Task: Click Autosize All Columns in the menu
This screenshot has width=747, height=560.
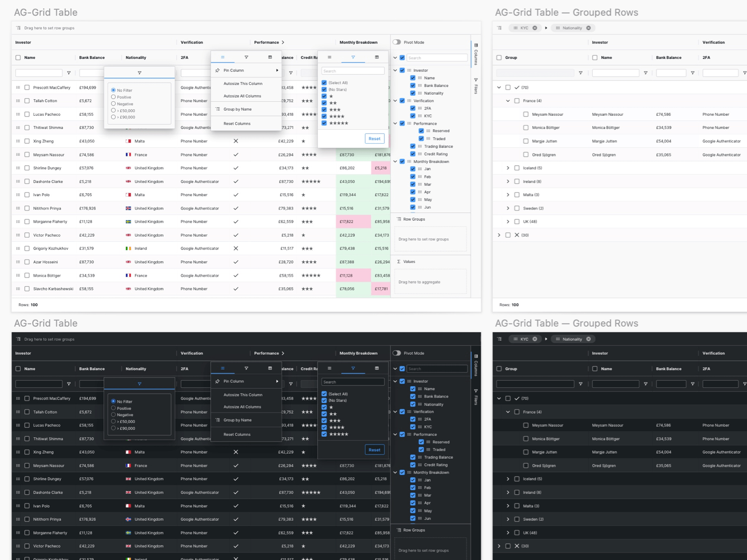Action: click(x=243, y=96)
